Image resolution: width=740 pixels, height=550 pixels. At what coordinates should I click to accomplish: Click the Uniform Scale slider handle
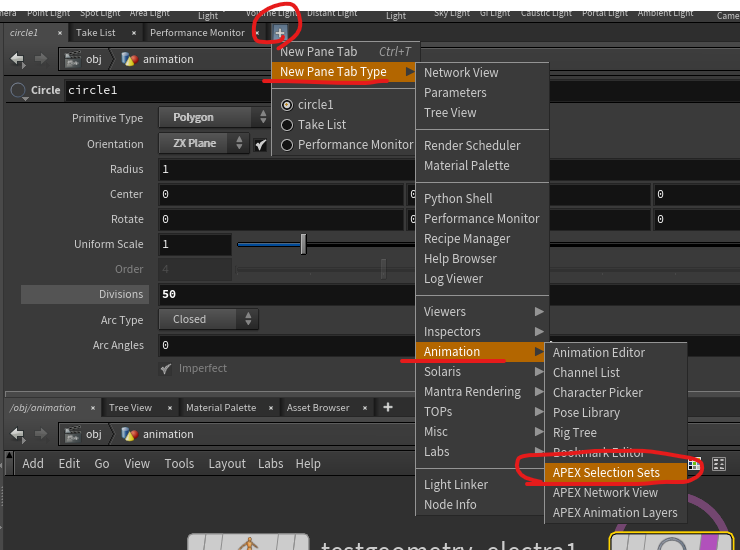(303, 244)
